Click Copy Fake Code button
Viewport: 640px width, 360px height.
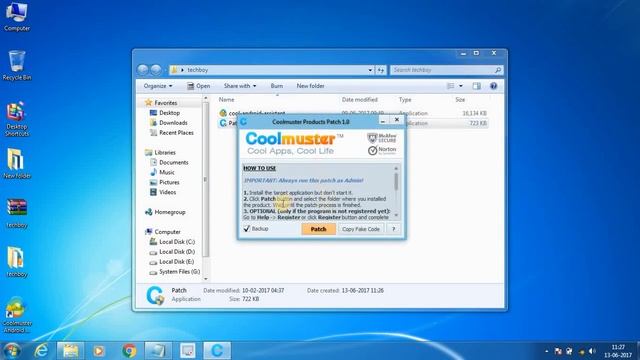(361, 229)
